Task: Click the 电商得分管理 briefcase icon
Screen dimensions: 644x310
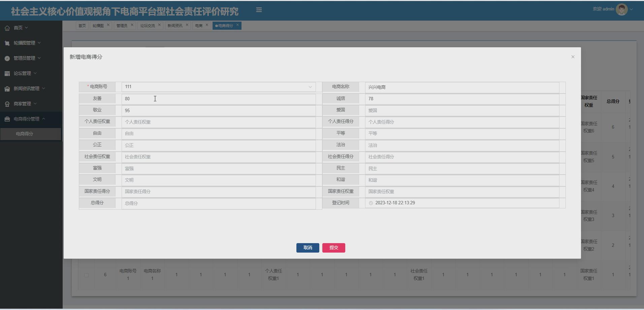Action: 7,119
